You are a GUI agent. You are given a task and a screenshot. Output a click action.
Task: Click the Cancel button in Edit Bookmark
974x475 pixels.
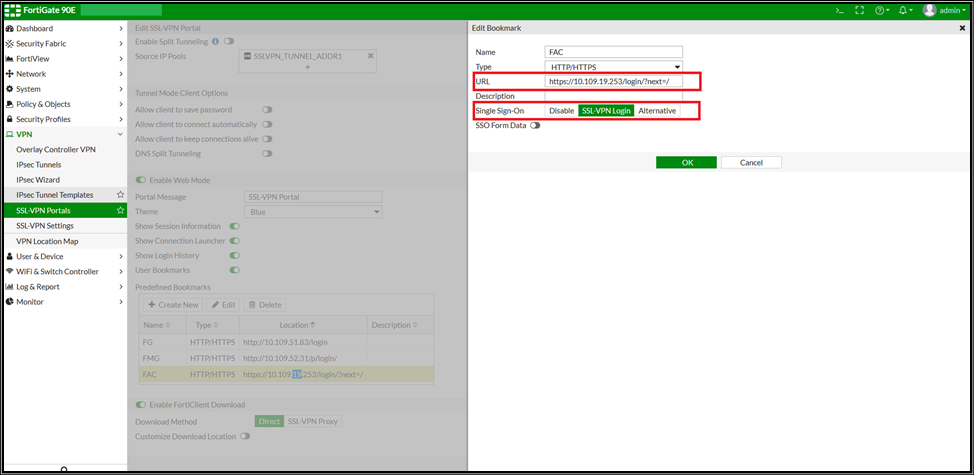pyautogui.click(x=751, y=162)
